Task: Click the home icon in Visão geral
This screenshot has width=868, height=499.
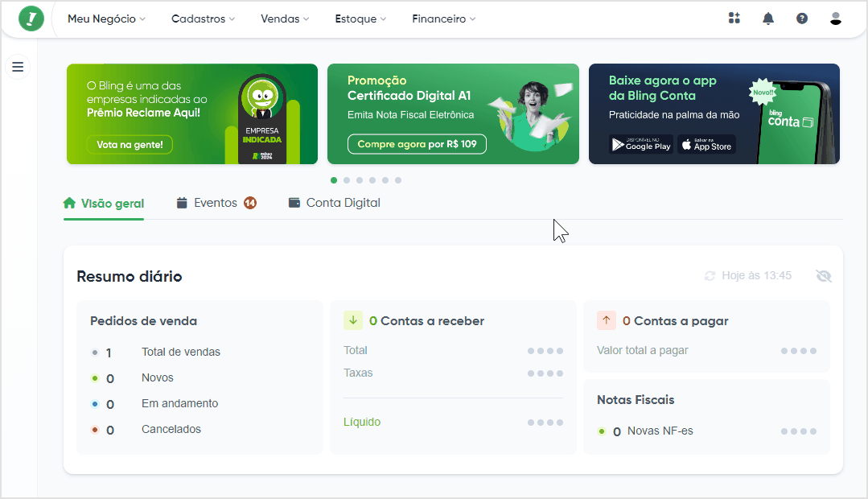Action: (69, 204)
